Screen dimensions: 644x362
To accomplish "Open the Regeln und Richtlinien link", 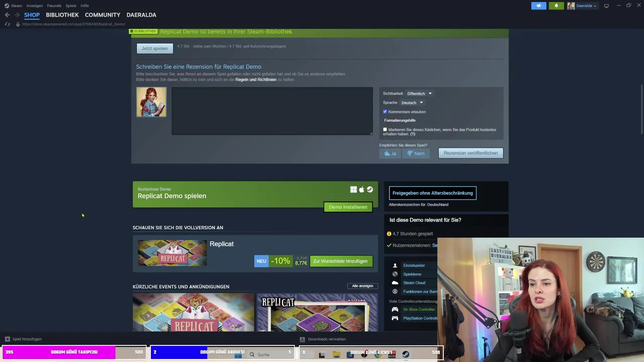I will point(256,79).
